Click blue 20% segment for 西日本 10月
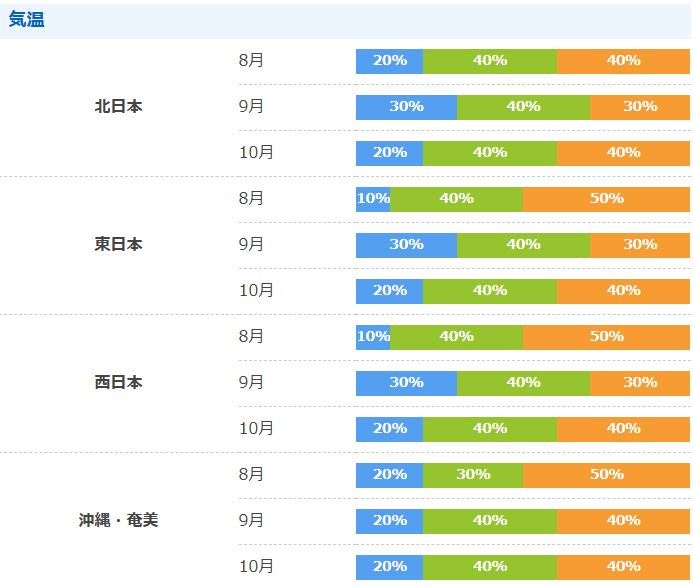Screen dimensions: 693x587 [x=389, y=429]
